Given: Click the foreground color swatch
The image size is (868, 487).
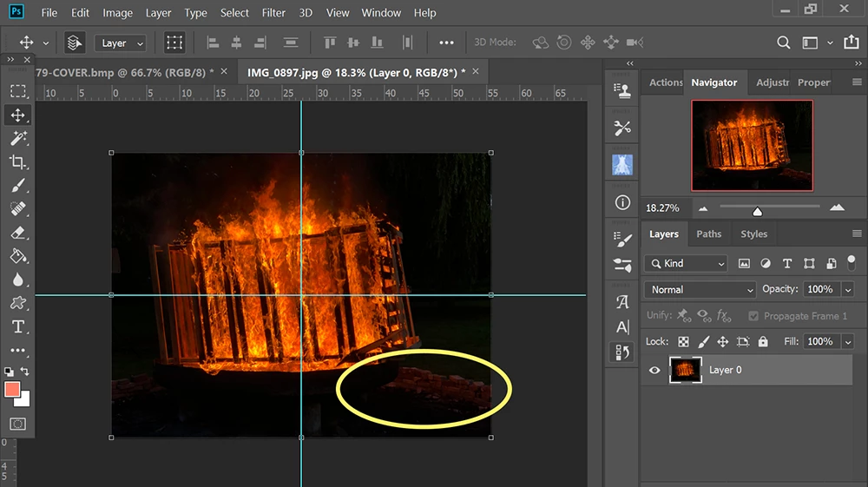Looking at the screenshot, I should [x=12, y=389].
